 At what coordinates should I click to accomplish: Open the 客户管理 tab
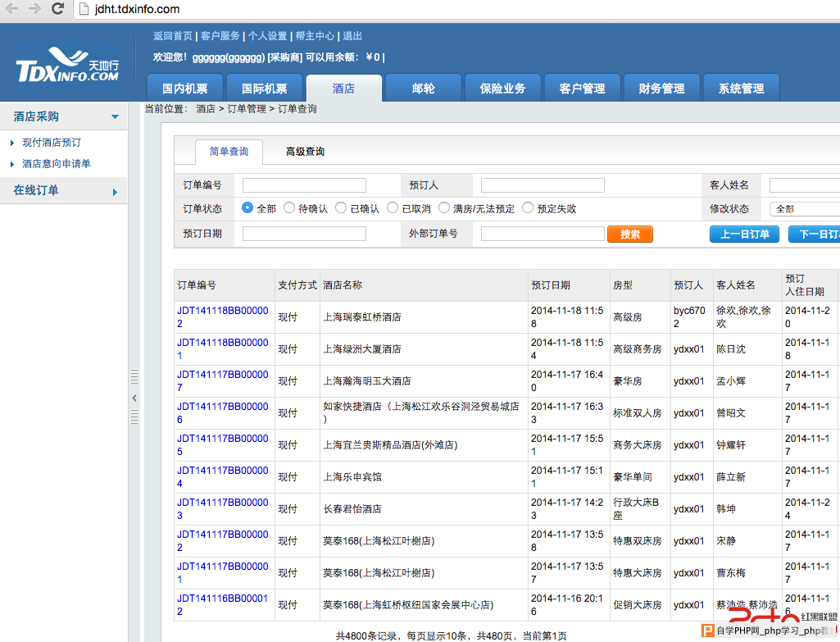pyautogui.click(x=582, y=89)
